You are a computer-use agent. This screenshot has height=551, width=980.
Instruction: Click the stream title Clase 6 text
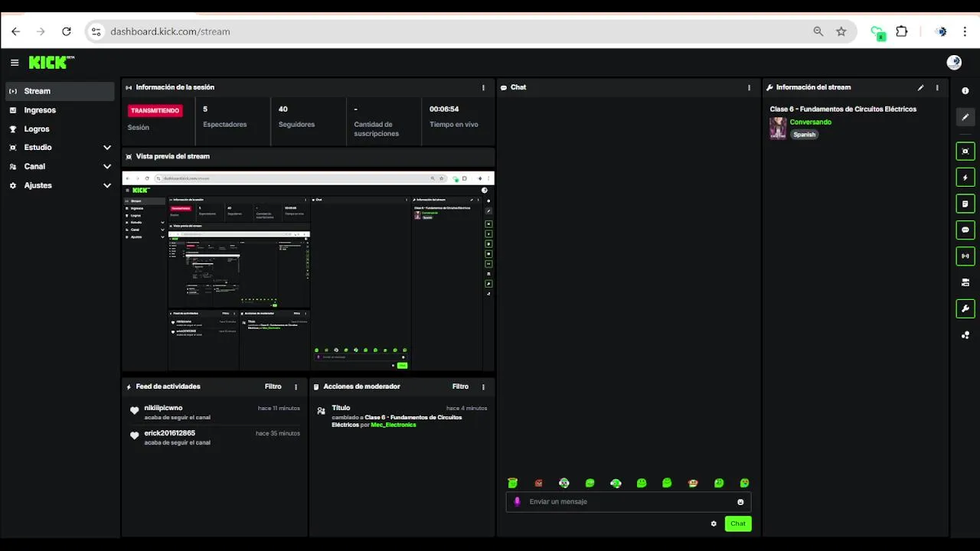coord(843,109)
